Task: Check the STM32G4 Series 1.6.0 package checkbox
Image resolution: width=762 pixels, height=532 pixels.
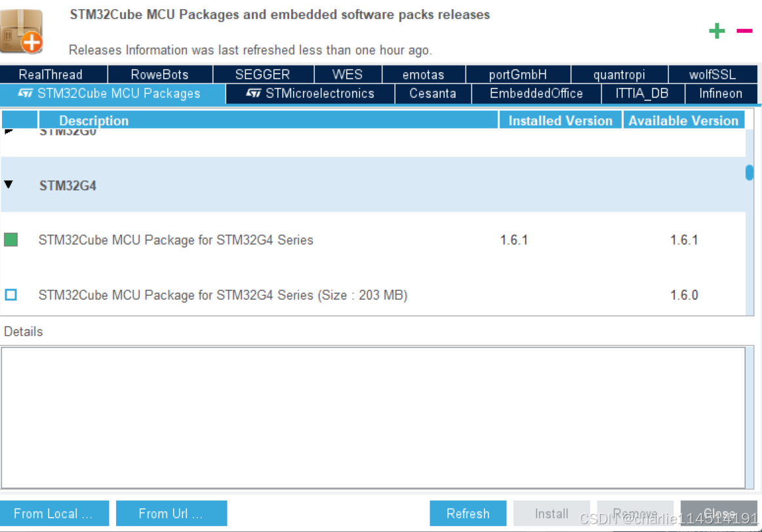Action: [10, 295]
